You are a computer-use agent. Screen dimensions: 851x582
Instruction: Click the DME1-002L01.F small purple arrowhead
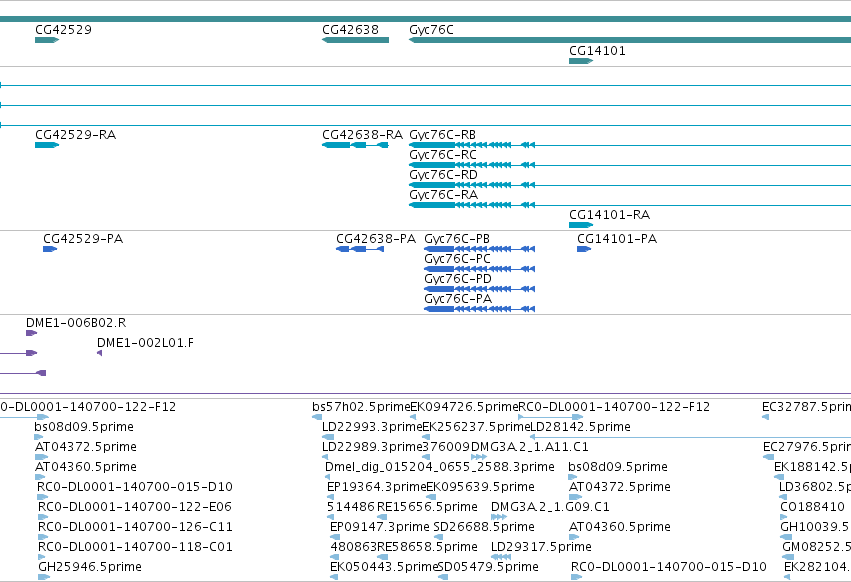click(99, 353)
